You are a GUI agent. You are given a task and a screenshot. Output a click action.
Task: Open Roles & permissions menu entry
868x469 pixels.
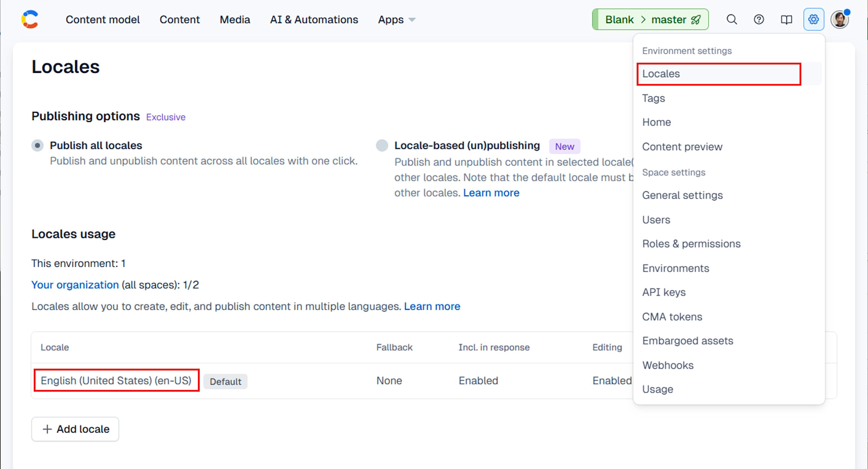691,244
